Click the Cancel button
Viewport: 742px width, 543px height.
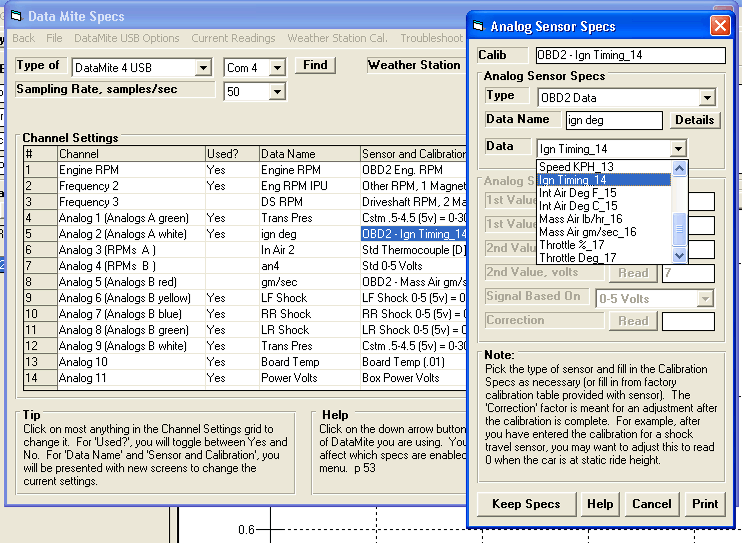(652, 504)
